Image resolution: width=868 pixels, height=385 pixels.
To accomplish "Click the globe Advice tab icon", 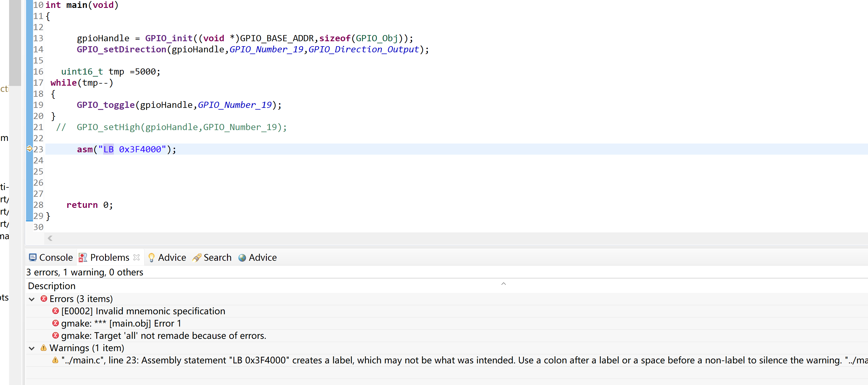I will tap(242, 258).
